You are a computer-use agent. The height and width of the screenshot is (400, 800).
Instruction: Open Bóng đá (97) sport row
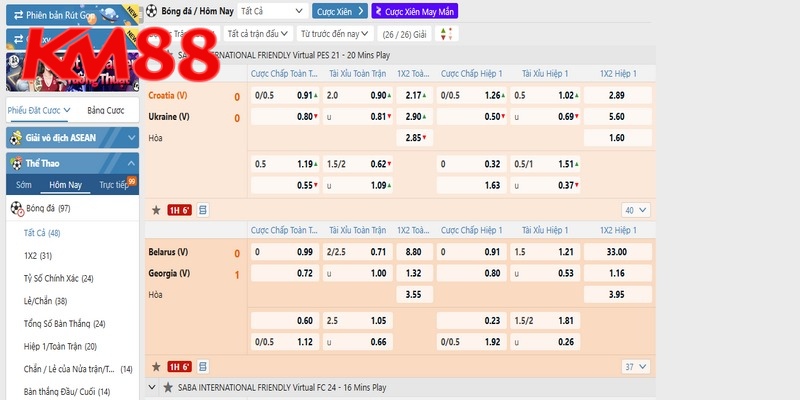click(x=72, y=208)
